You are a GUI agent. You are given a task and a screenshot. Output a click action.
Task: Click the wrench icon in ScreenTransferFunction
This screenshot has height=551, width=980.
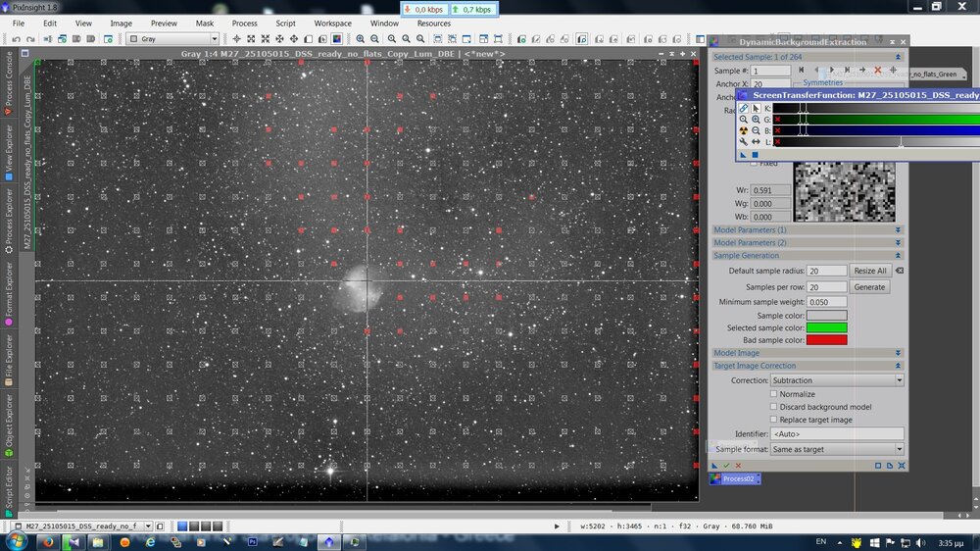point(744,142)
